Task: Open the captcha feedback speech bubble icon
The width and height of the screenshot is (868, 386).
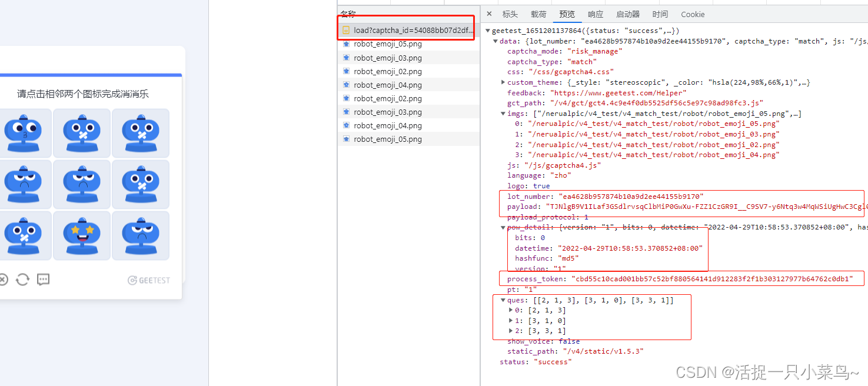Action: tap(43, 279)
